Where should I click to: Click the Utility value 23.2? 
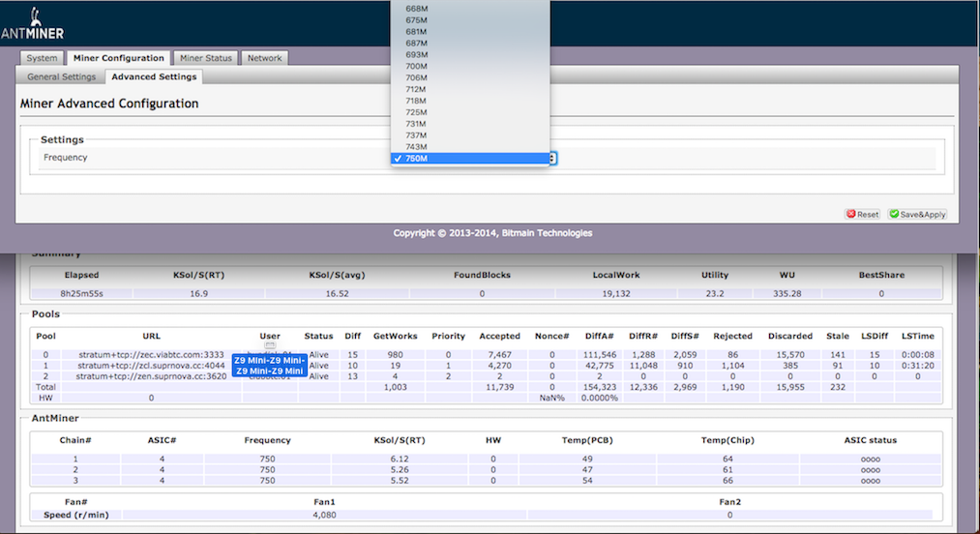[x=714, y=293]
